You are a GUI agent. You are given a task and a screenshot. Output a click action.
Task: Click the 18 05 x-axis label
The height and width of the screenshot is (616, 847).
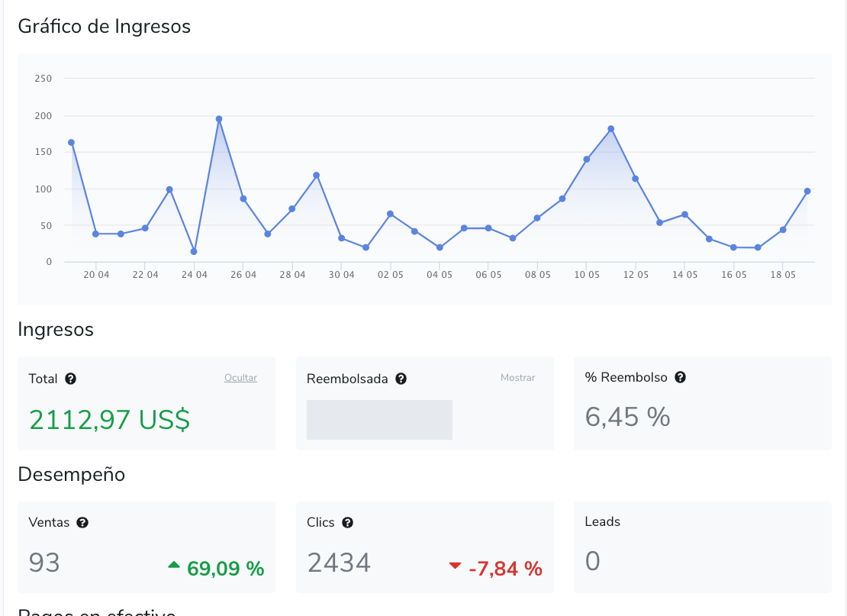783,275
